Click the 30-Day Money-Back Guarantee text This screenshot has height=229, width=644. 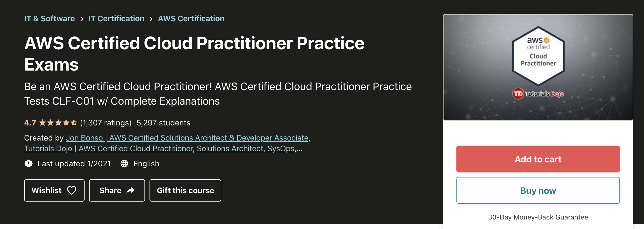point(538,217)
